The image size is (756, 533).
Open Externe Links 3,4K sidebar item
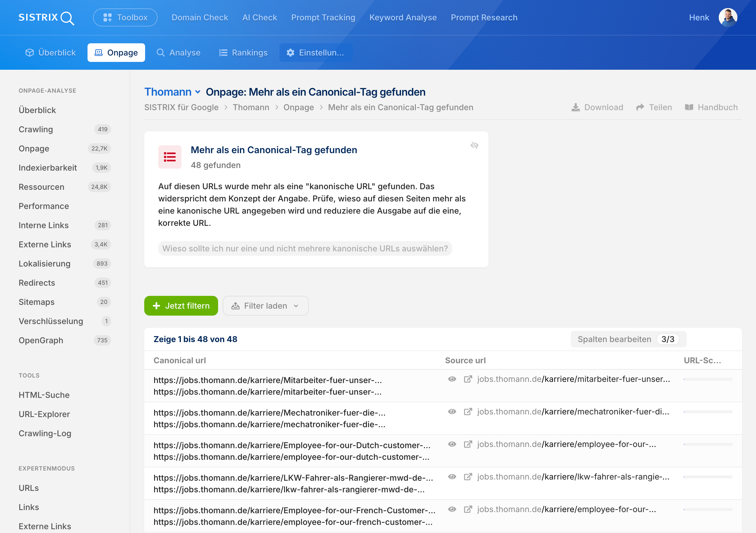point(65,244)
